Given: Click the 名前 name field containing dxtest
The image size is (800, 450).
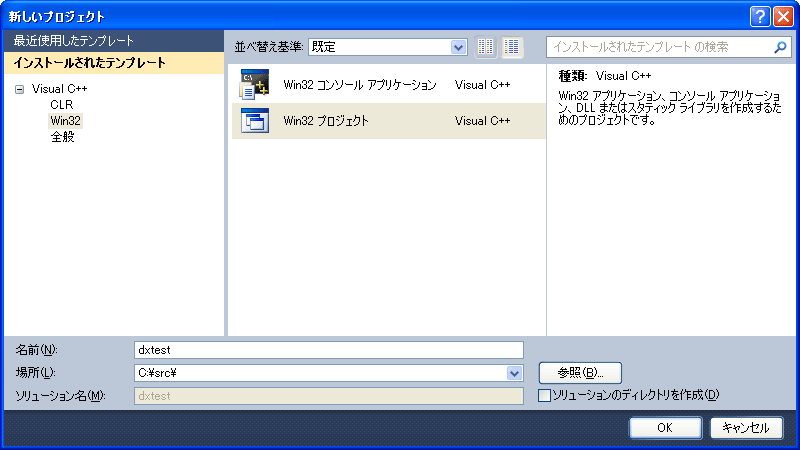Looking at the screenshot, I should pyautogui.click(x=329, y=350).
